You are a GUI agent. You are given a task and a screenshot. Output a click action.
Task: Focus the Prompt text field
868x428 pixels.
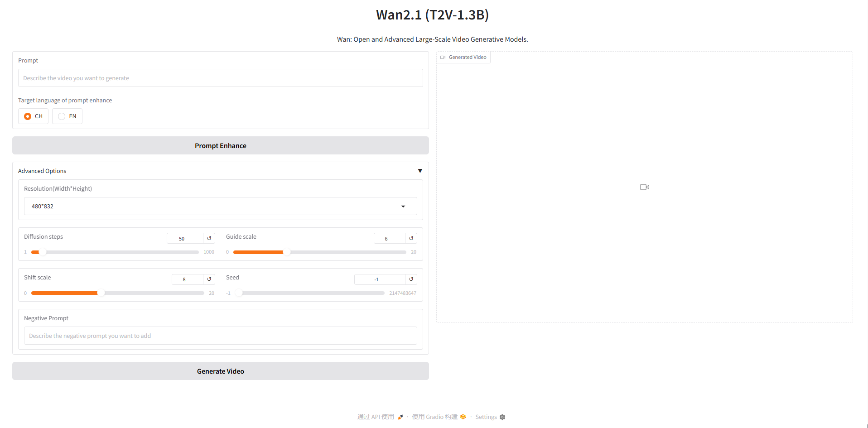(x=220, y=78)
